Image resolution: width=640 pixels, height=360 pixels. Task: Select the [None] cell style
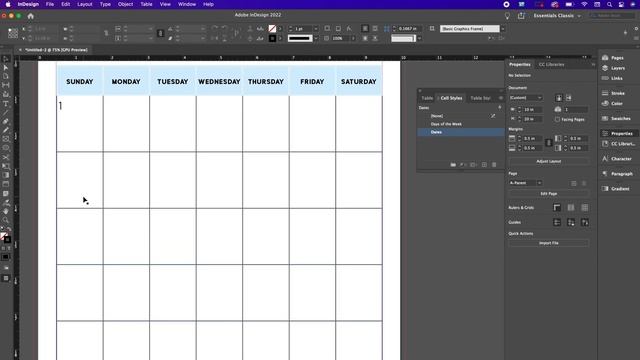point(460,116)
